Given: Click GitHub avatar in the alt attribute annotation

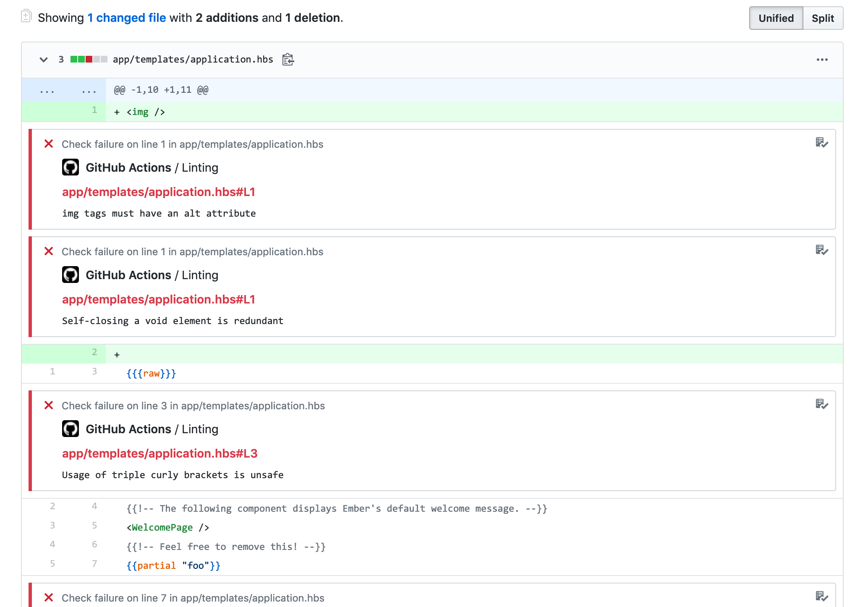Looking at the screenshot, I should 71,167.
